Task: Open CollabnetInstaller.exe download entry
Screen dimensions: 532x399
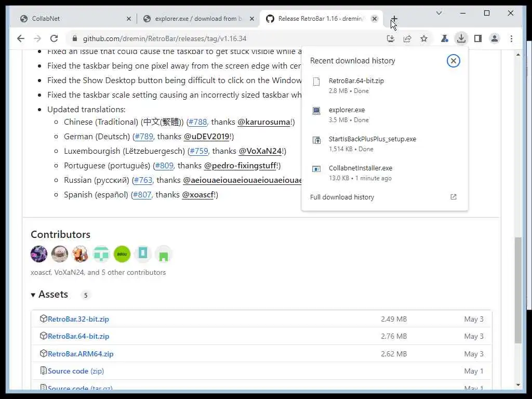Action: point(384,172)
